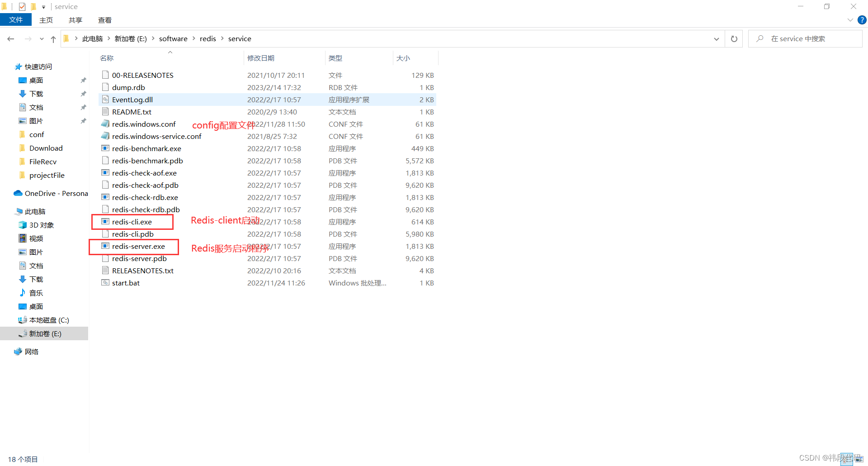Image resolution: width=868 pixels, height=466 pixels.
Task: Open the projectFile folder in quick access
Action: [x=47, y=175]
